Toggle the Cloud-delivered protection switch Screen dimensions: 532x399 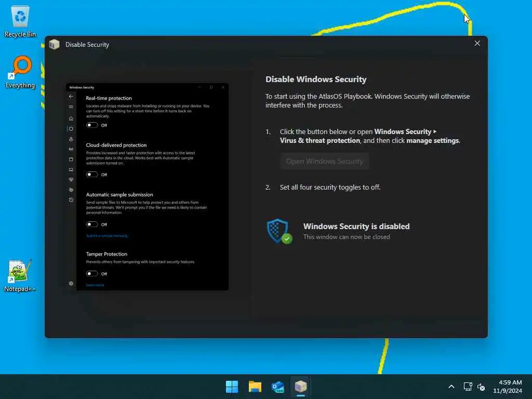92,175
